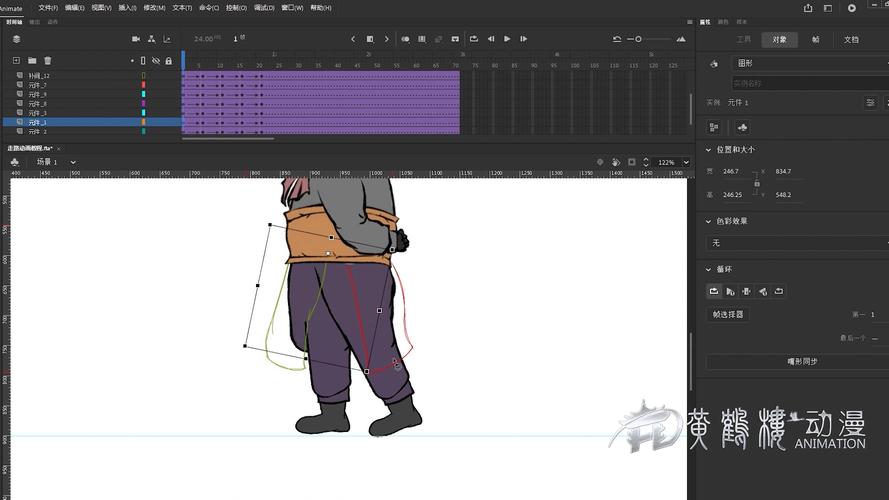
Task: Click the orange swatch of selected 元件_1 layer
Action: pyautogui.click(x=143, y=122)
